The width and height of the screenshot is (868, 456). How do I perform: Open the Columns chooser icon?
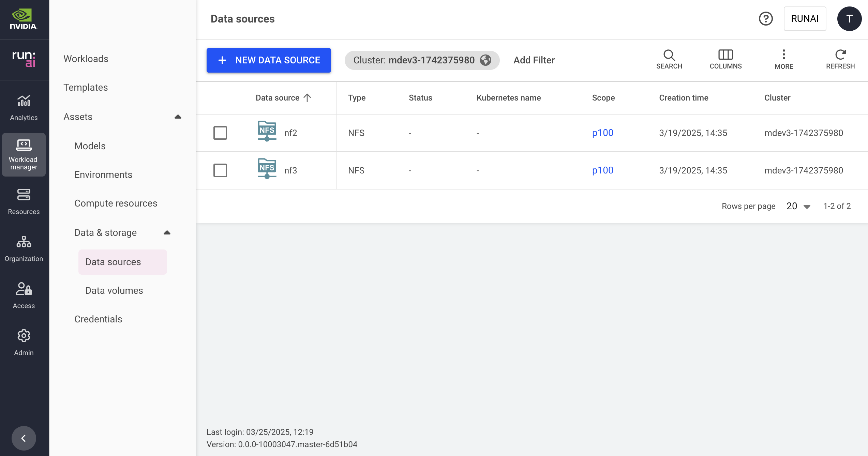pyautogui.click(x=725, y=55)
